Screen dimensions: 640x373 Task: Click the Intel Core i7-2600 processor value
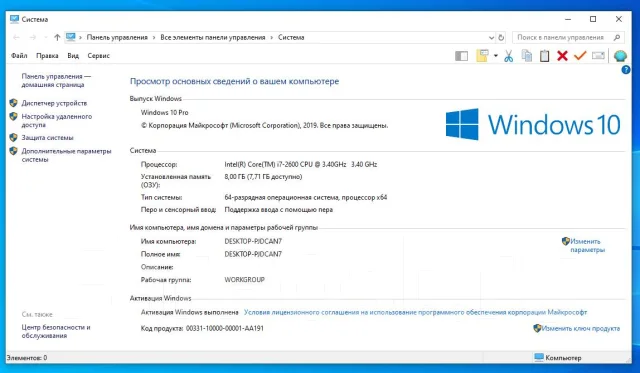click(300, 164)
